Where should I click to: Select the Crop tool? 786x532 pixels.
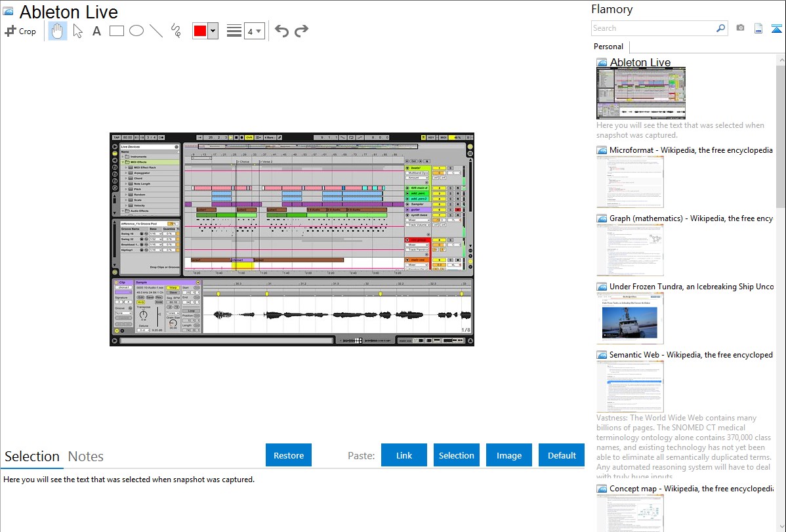[20, 31]
